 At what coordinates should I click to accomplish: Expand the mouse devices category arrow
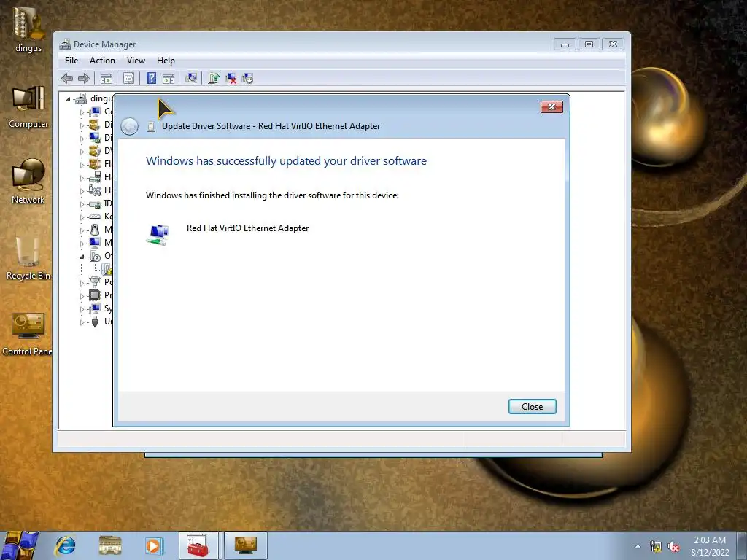82,231
